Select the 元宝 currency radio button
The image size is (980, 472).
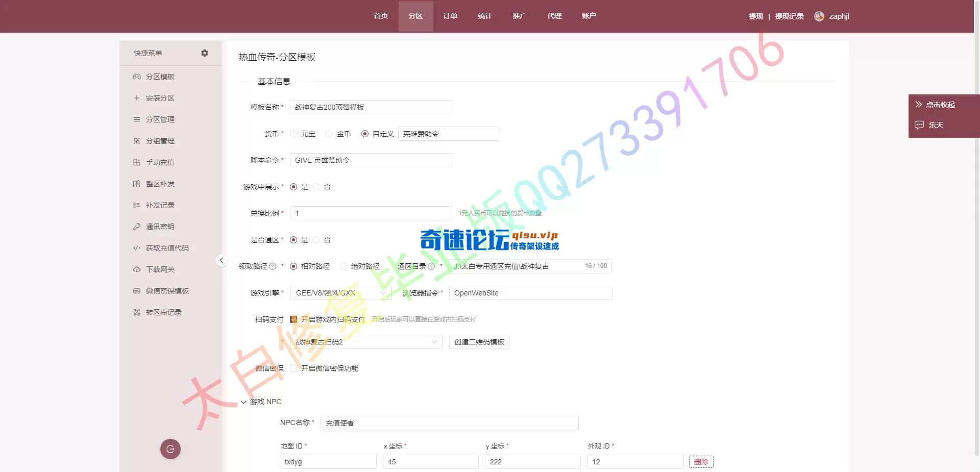[x=293, y=134]
